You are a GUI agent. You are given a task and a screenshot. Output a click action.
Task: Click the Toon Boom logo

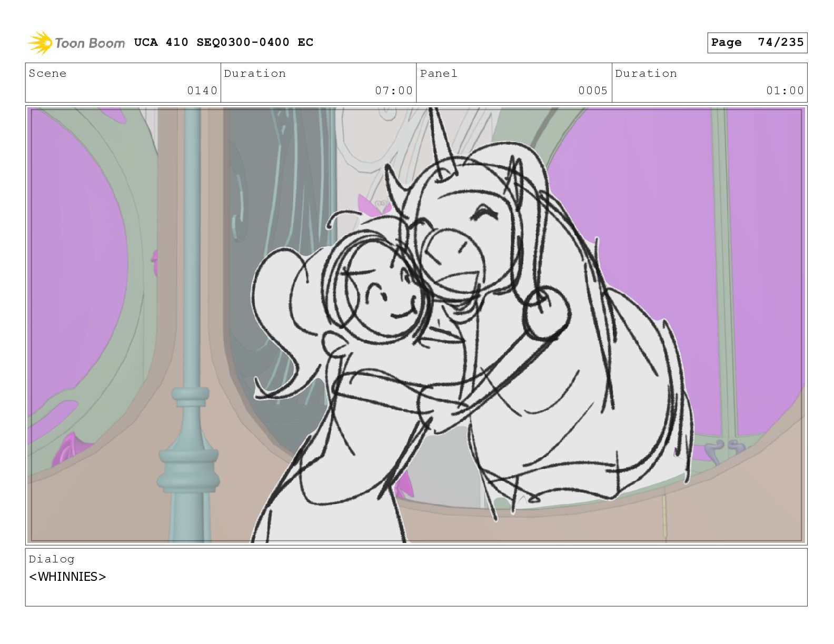(76, 43)
